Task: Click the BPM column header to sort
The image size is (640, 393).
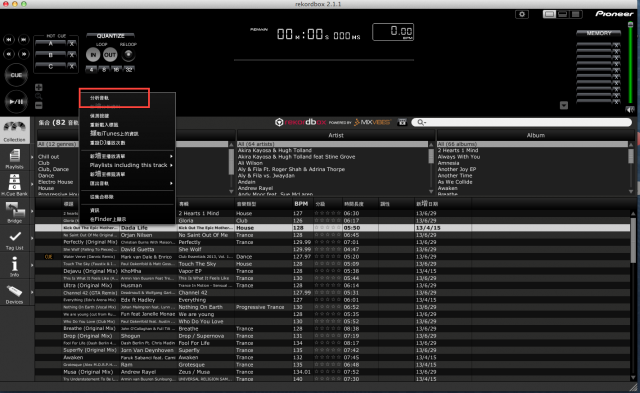Action: pyautogui.click(x=301, y=204)
